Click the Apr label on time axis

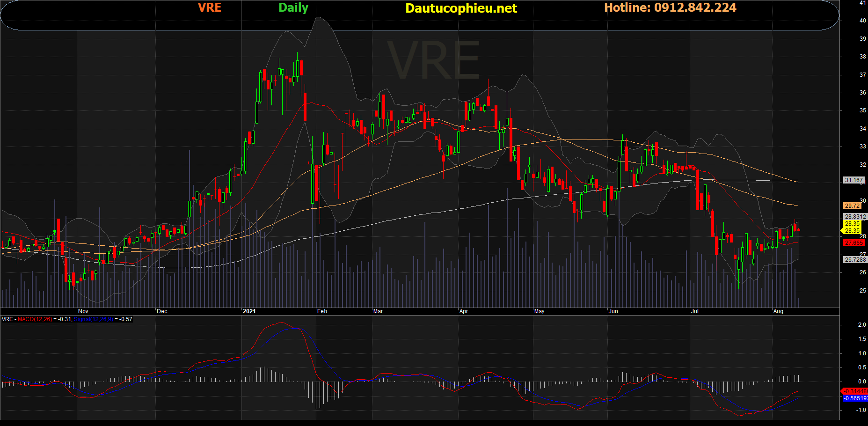tap(464, 311)
